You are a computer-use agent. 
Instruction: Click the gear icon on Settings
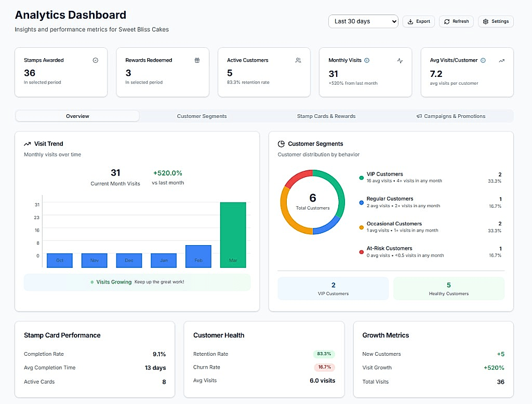click(486, 21)
